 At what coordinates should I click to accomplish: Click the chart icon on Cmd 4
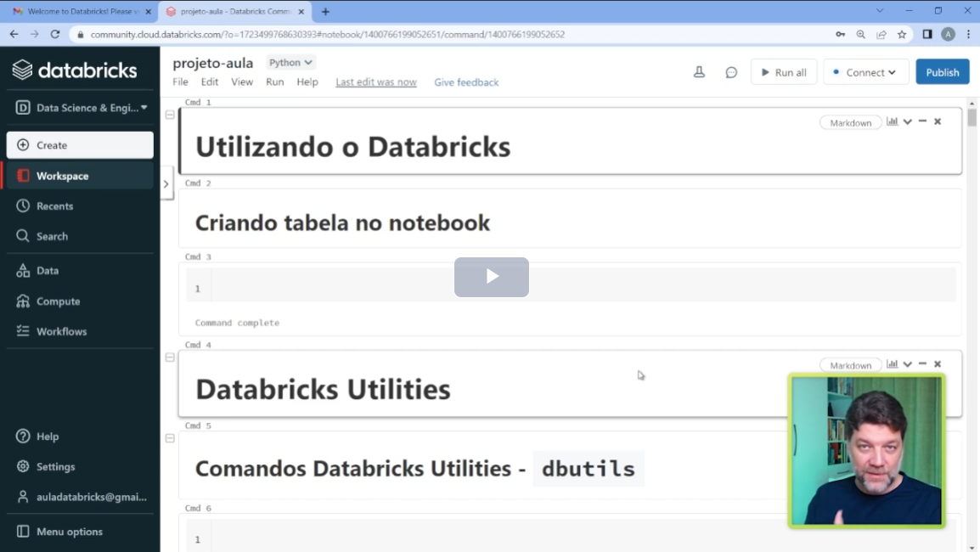coord(892,363)
